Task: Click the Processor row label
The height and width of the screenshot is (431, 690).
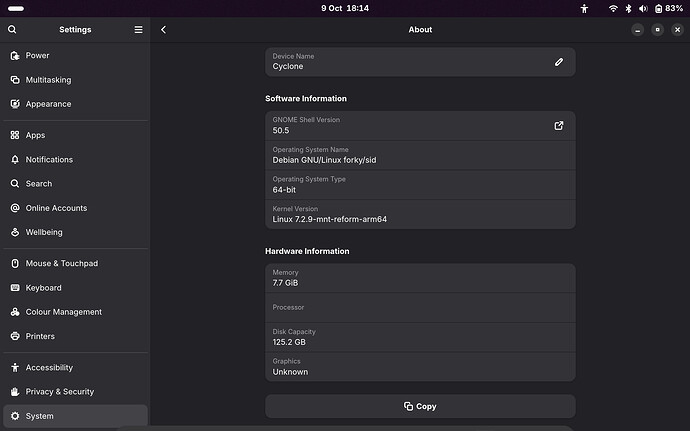Action: pyautogui.click(x=288, y=307)
